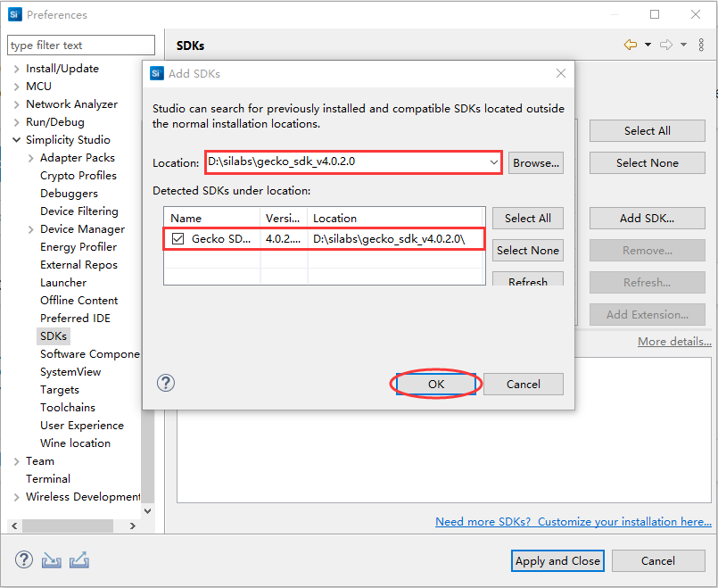Open Need more SDKs? Customize installation link
Image resolution: width=718 pixels, height=588 pixels.
(x=574, y=522)
